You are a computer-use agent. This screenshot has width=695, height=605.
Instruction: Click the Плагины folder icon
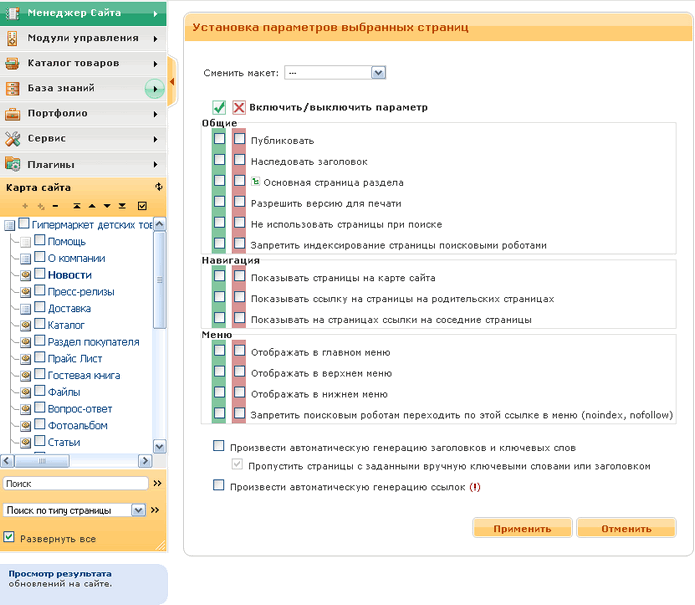tap(13, 164)
